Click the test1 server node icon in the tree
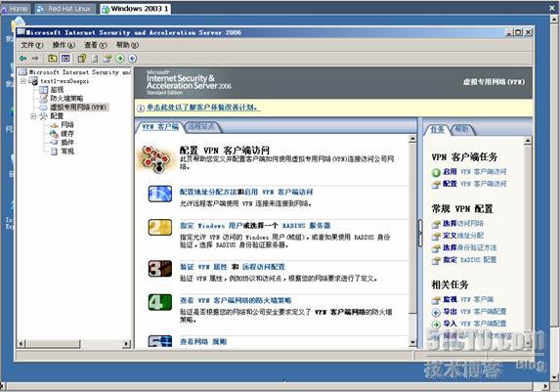 33,81
